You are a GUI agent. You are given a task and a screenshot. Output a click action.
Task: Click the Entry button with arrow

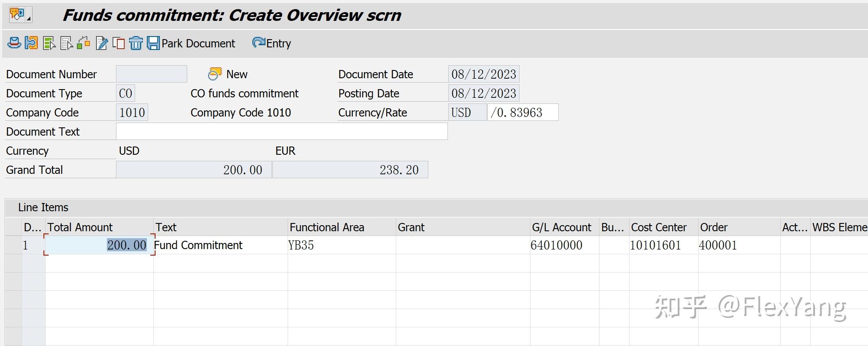(272, 43)
